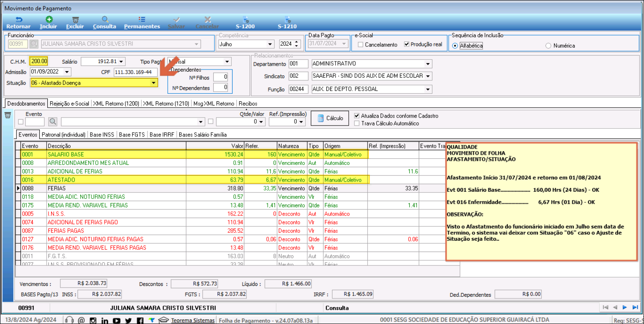
Task: Open the Tipo Pagto dropdown
Action: [227, 62]
